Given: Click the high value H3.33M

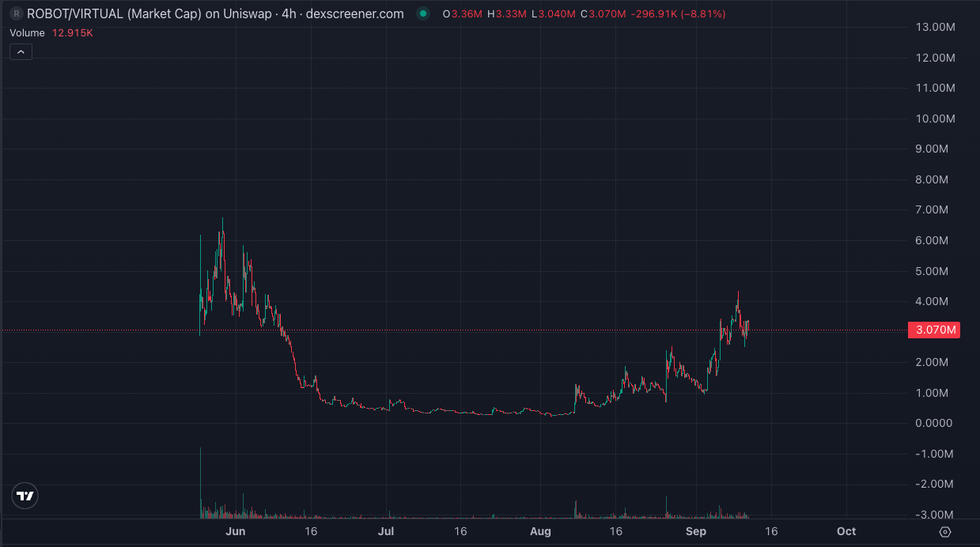Looking at the screenshot, I should tap(507, 14).
